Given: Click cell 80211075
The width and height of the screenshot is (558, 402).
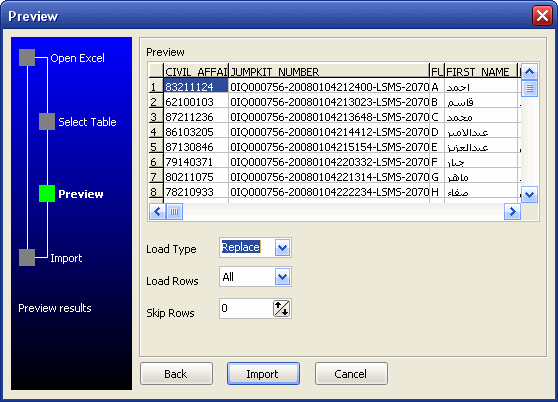Looking at the screenshot, I should tap(196, 176).
